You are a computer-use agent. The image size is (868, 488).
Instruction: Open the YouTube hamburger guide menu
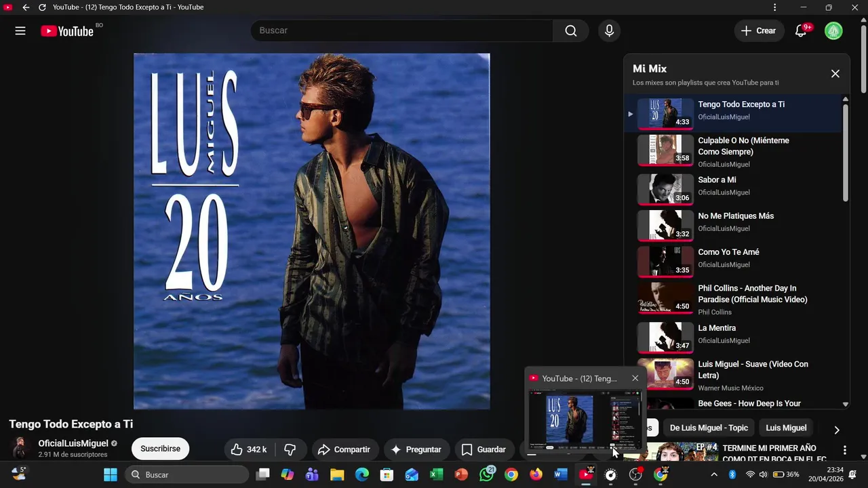(x=20, y=30)
